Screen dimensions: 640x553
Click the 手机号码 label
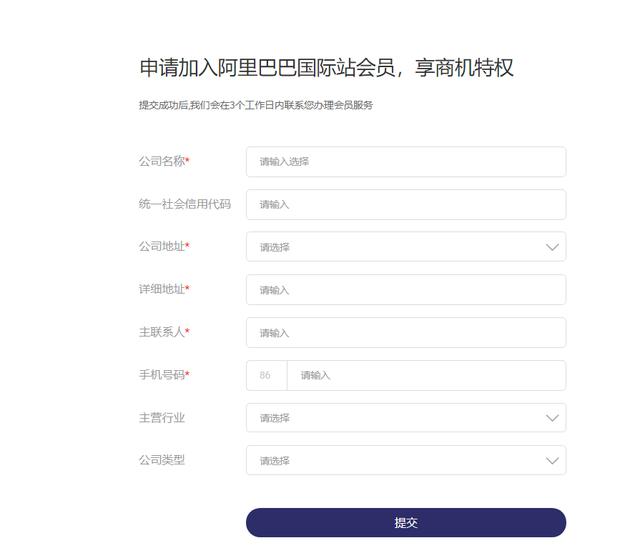pos(164,375)
